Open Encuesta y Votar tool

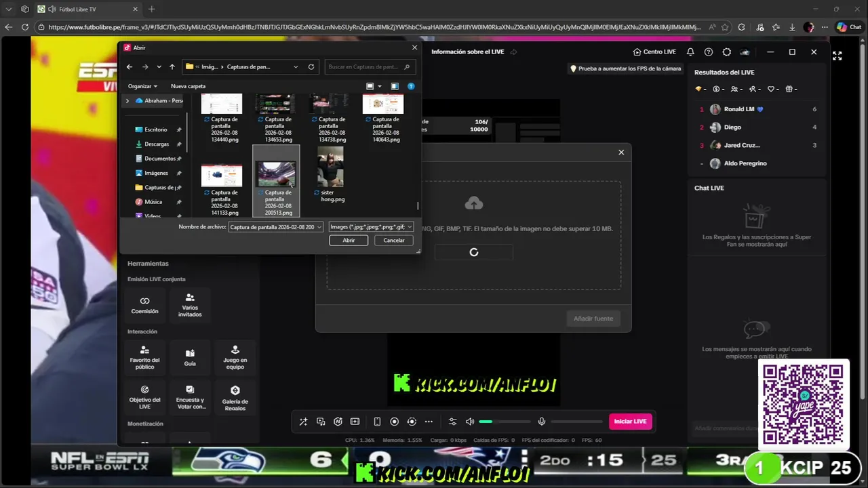point(190,397)
